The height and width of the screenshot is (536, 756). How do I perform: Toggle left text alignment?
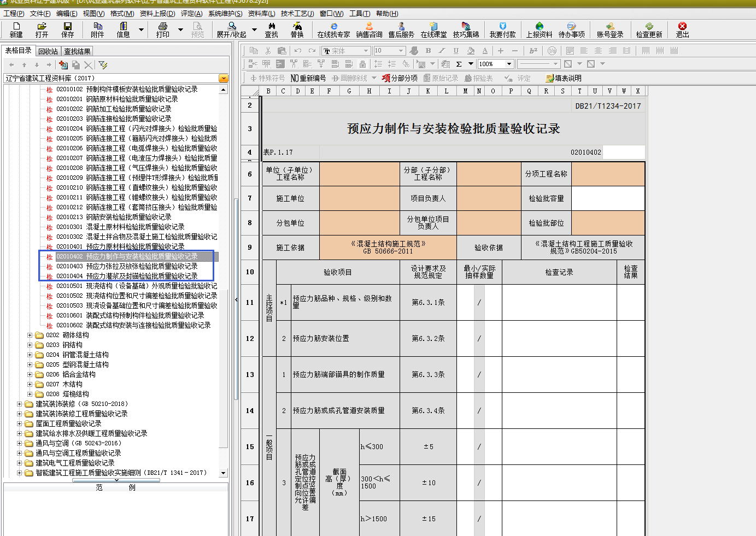click(584, 51)
